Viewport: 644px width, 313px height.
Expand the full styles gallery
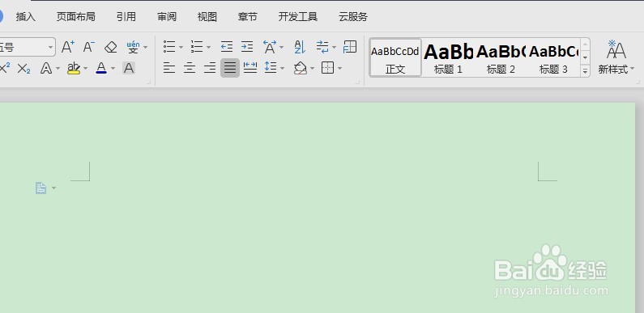(585, 70)
